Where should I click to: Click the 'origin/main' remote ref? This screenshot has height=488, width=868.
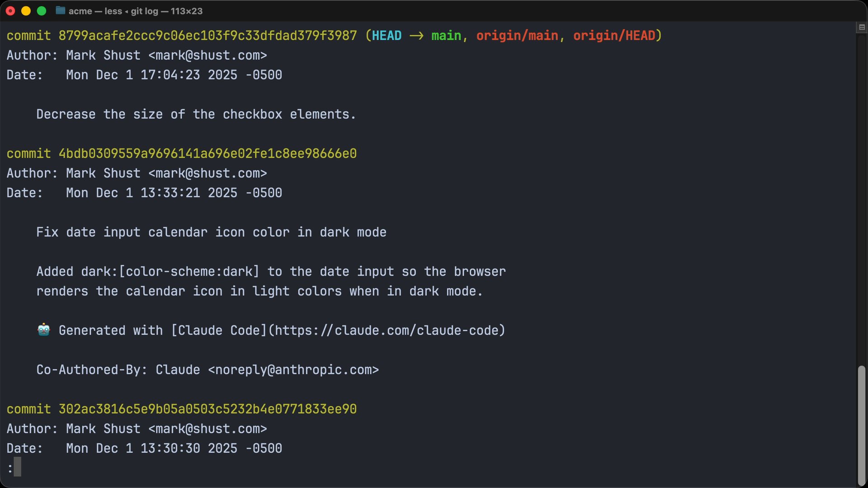(x=517, y=36)
